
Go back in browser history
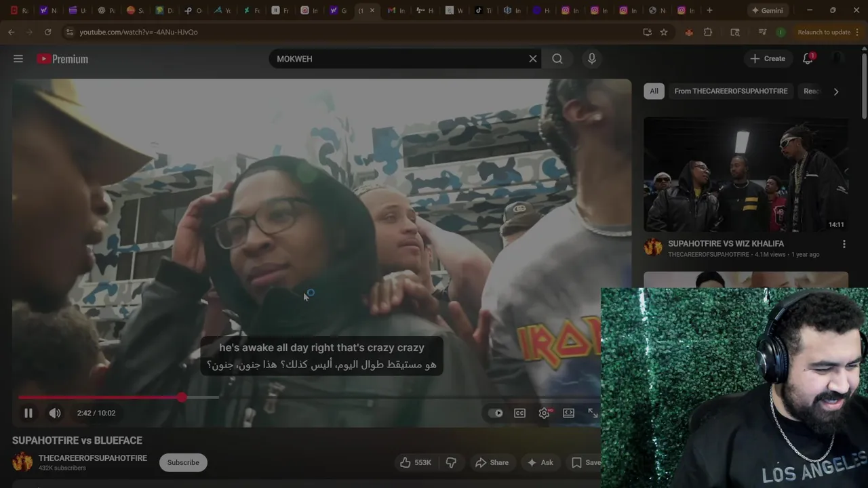(12, 32)
